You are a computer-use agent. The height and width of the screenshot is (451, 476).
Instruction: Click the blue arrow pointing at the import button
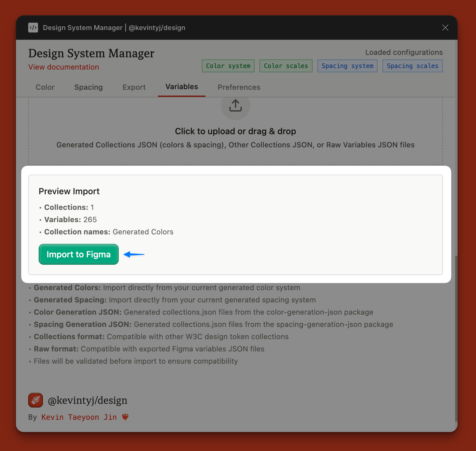133,254
